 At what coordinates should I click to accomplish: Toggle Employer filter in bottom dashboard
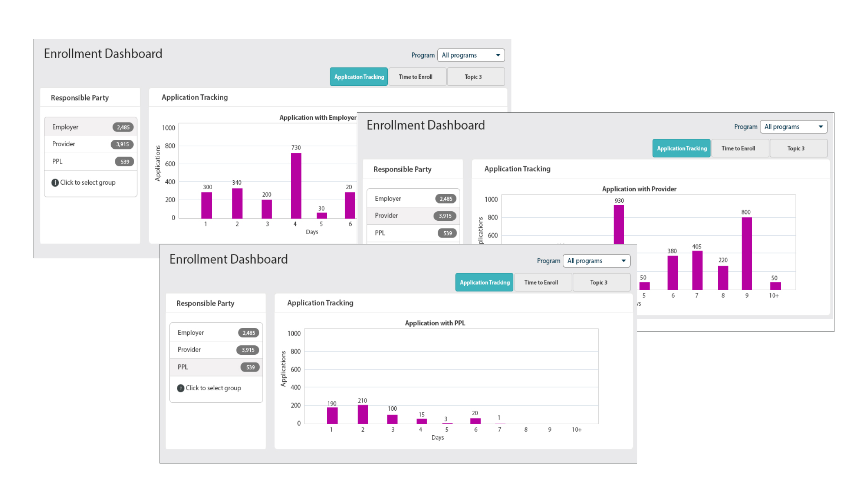click(217, 331)
